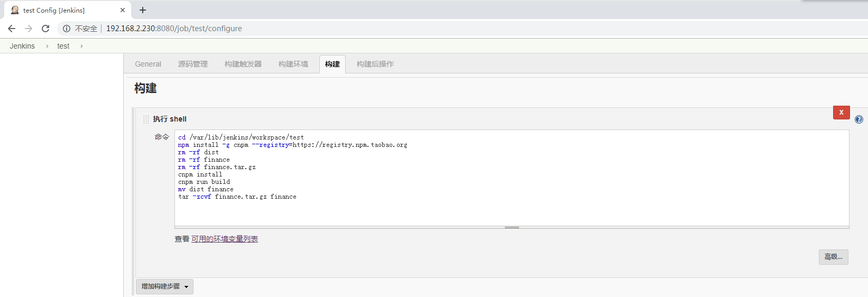Click the line 'cnpm run build'
Screen dimensions: 868x297
click(204, 182)
